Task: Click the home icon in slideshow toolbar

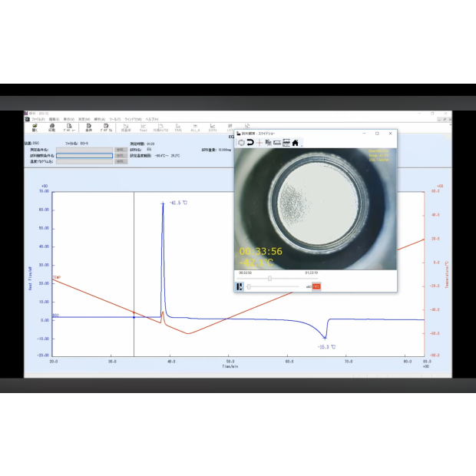Action: 295,142
